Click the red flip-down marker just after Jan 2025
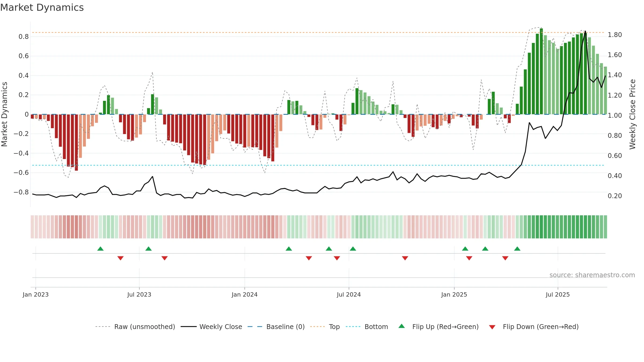The image size is (644, 362). (x=469, y=258)
